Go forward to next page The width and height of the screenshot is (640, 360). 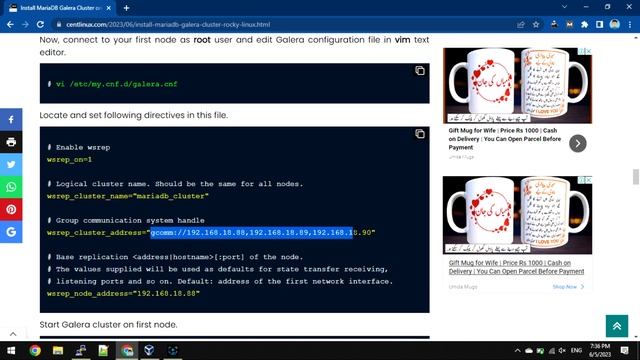(x=25, y=24)
